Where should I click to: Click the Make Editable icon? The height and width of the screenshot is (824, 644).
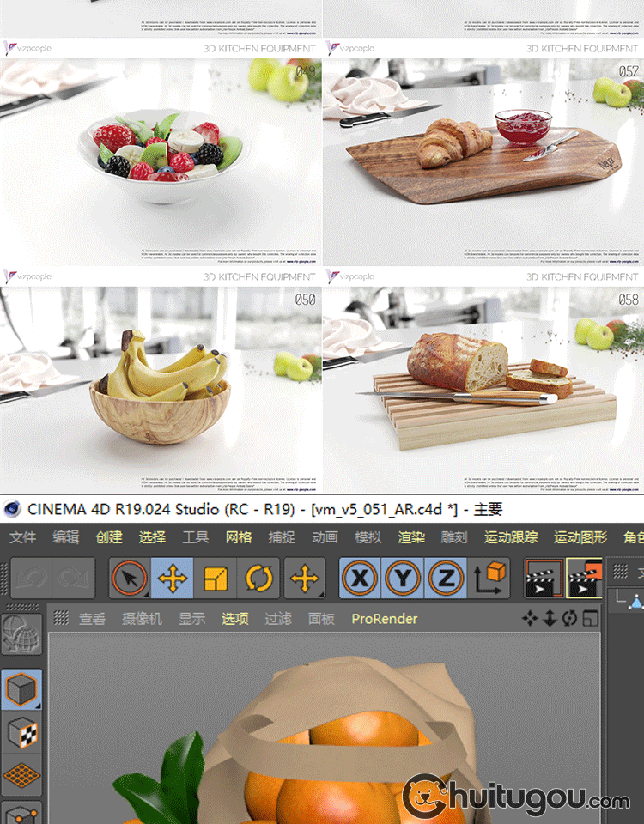click(x=21, y=633)
